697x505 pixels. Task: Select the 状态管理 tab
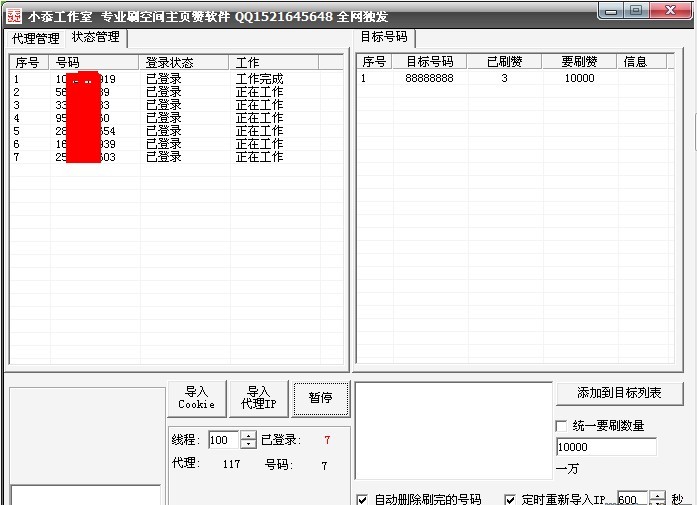tap(95, 37)
